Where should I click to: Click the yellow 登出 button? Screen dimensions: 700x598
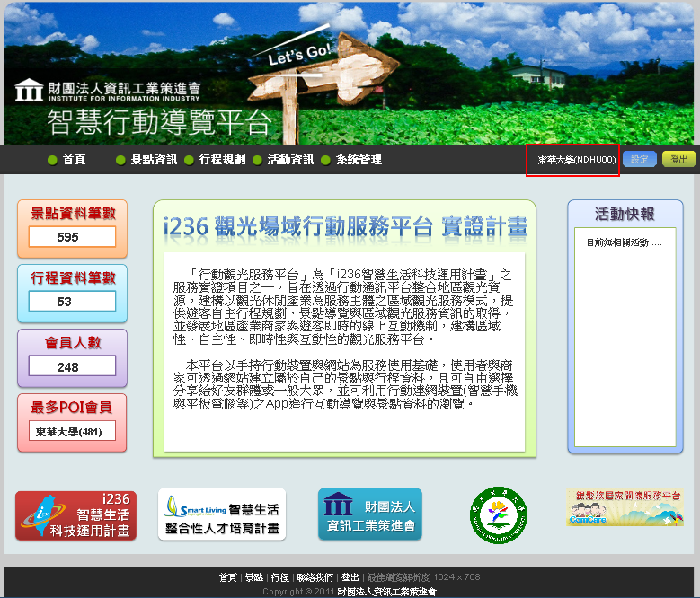679,159
